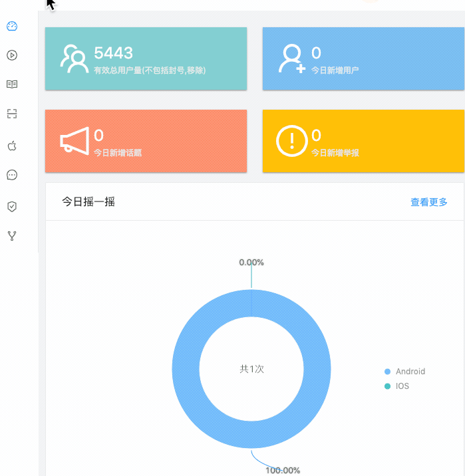
Task: Click the 共1次 center label in donut
Action: pos(251,369)
